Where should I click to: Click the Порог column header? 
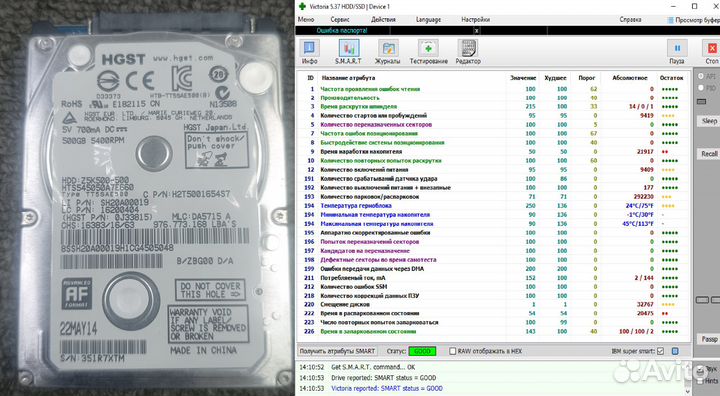click(586, 78)
